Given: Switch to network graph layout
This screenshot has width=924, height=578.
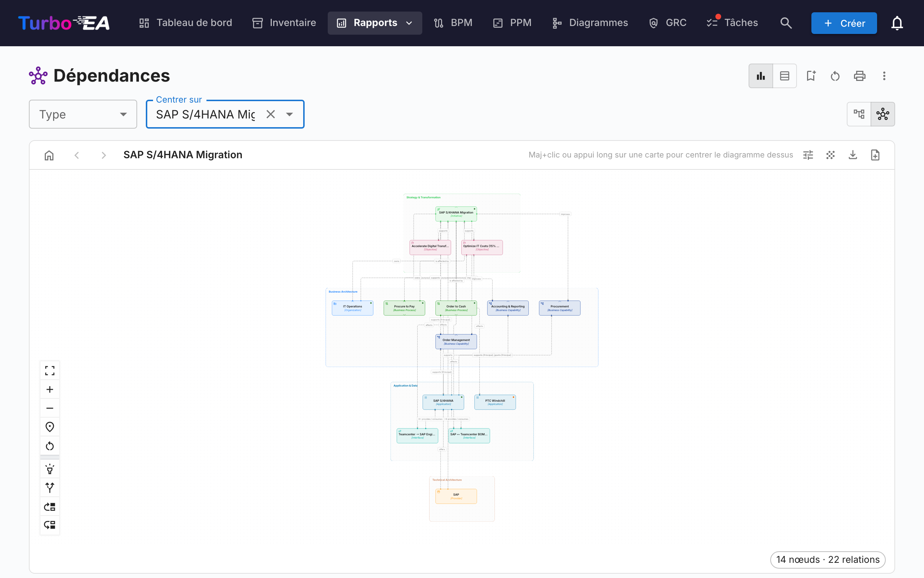Looking at the screenshot, I should [883, 114].
